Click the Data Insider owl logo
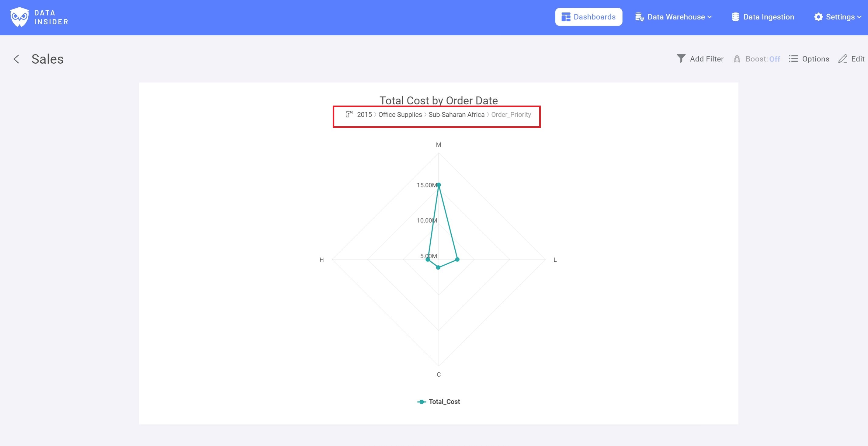 click(19, 17)
